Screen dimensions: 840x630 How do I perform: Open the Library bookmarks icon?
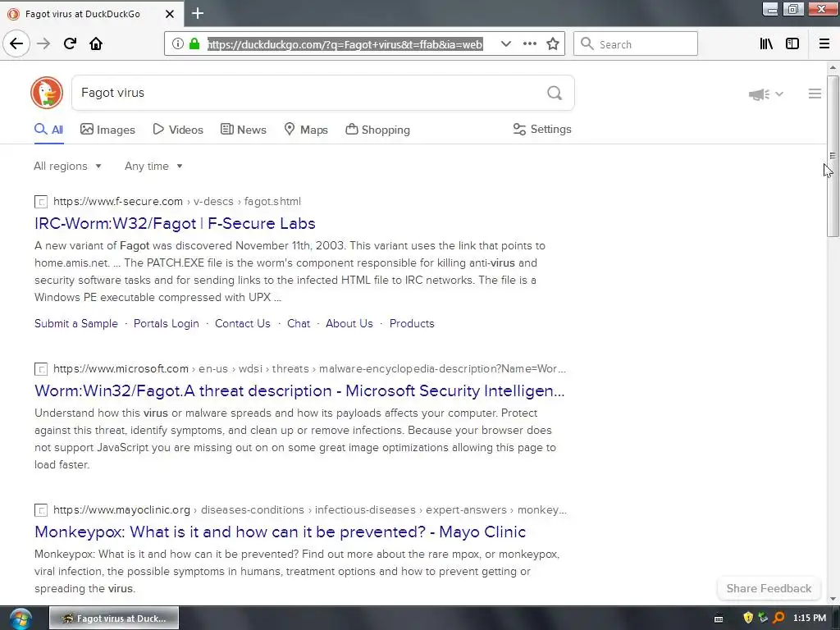pos(766,44)
